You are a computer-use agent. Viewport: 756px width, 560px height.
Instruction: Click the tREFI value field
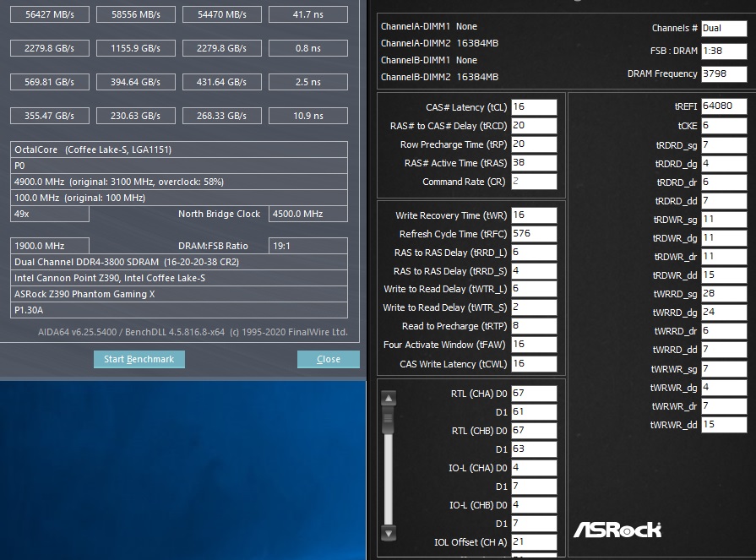tap(724, 106)
